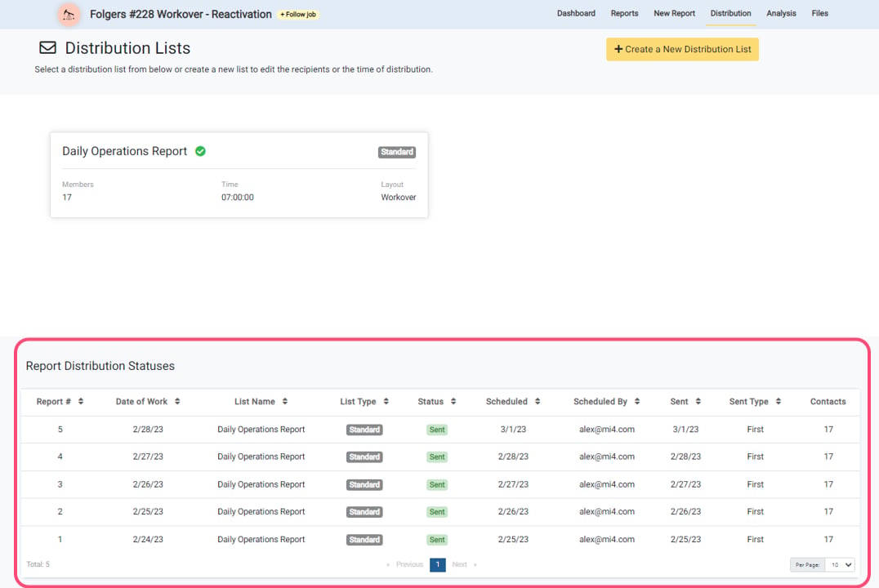The image size is (879, 588).
Task: Click the Workover layout value
Action: click(399, 198)
